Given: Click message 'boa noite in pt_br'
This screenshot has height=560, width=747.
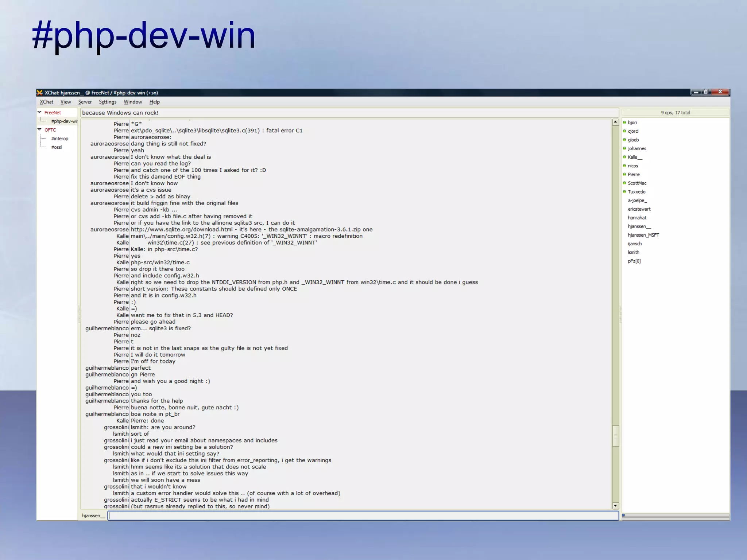Looking at the screenshot, I should pyautogui.click(x=155, y=414).
